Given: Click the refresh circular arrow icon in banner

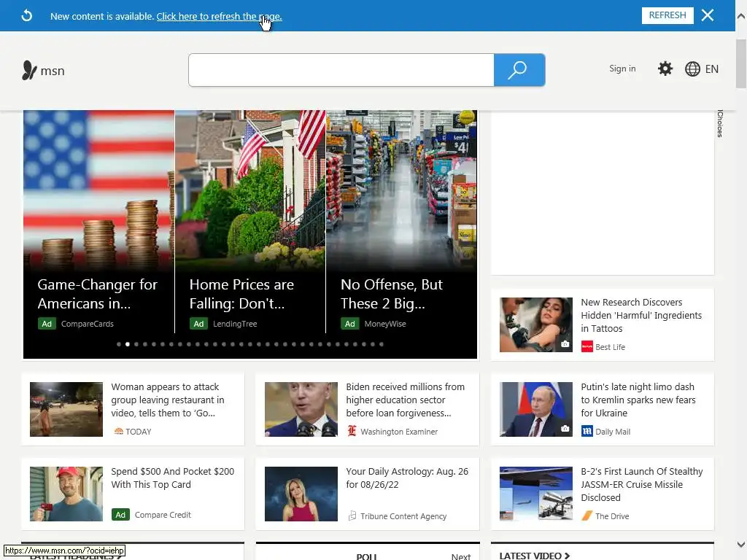Looking at the screenshot, I should pyautogui.click(x=27, y=16).
